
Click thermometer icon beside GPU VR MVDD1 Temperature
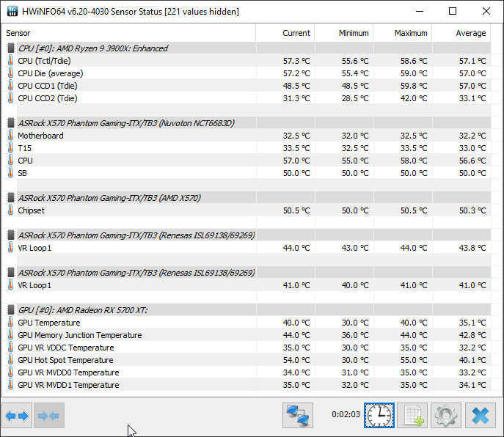(x=10, y=385)
